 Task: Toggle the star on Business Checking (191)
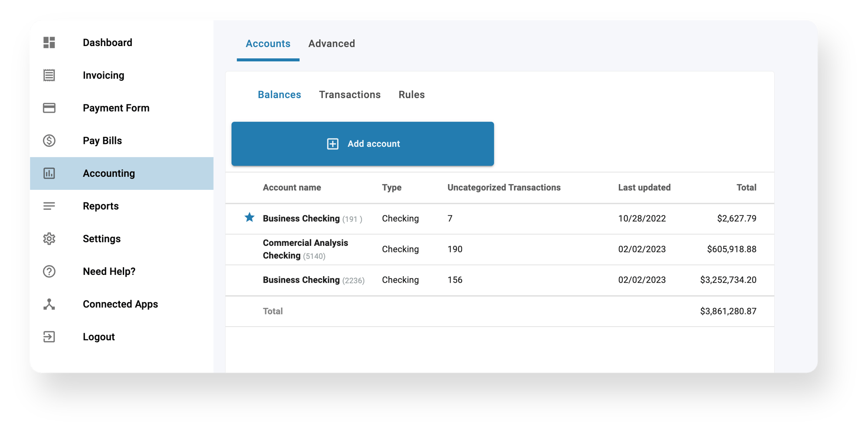tap(250, 218)
